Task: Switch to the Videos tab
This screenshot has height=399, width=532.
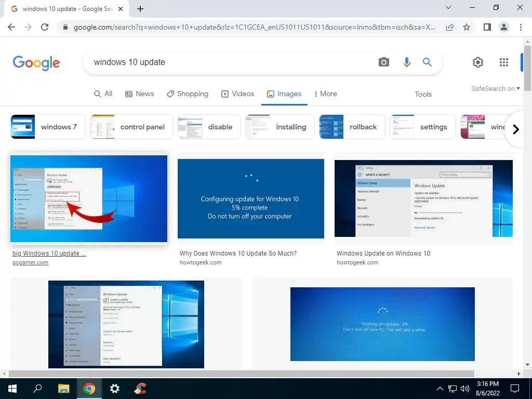Action: (237, 94)
